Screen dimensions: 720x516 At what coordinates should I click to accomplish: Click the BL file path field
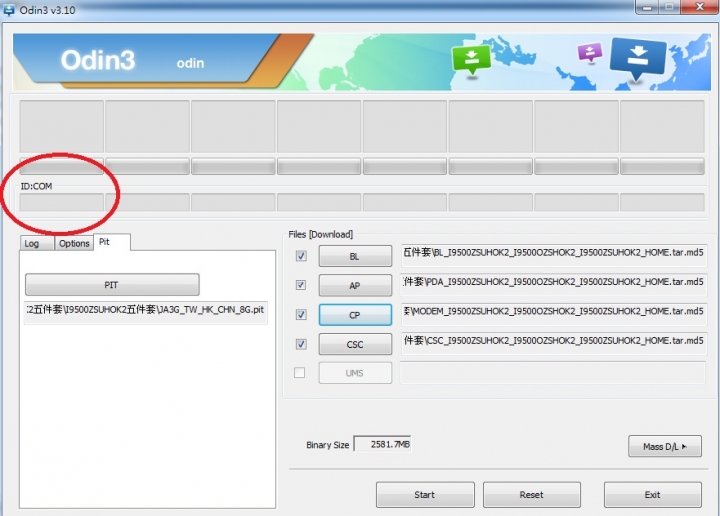pos(554,255)
